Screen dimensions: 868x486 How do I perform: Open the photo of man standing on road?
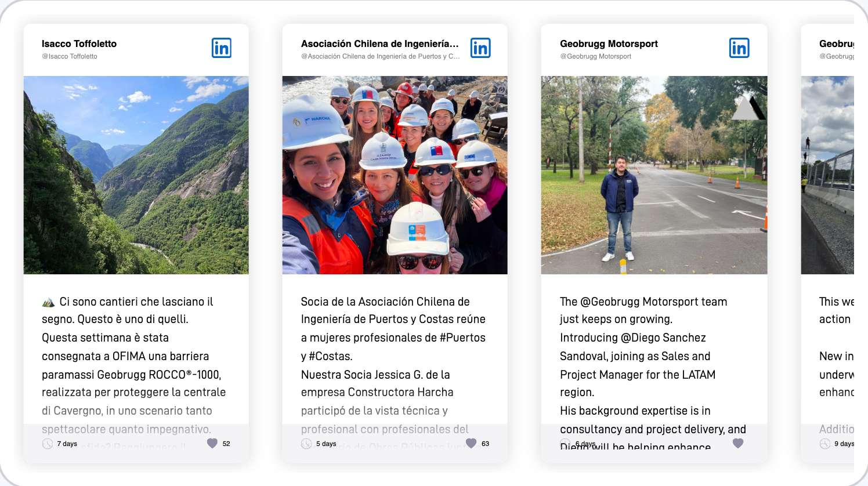coord(654,175)
